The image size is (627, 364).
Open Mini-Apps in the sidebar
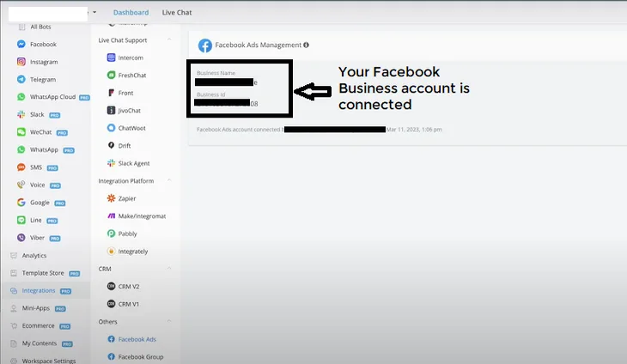(x=36, y=308)
